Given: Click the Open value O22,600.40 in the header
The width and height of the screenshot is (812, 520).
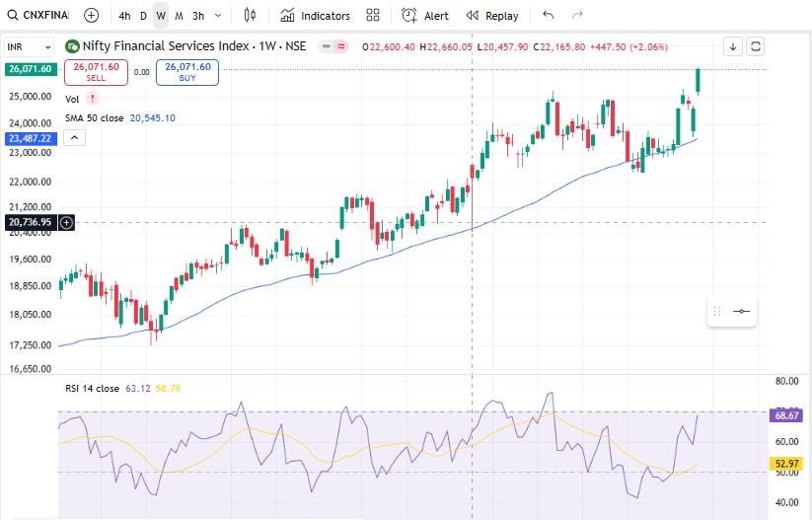Looking at the screenshot, I should click(x=389, y=47).
